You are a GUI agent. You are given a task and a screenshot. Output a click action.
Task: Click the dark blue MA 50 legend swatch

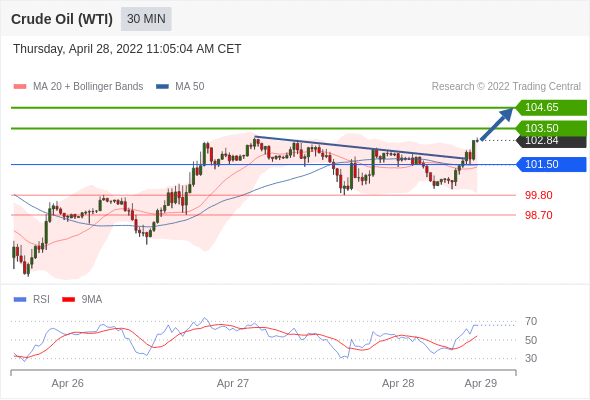[x=162, y=87]
